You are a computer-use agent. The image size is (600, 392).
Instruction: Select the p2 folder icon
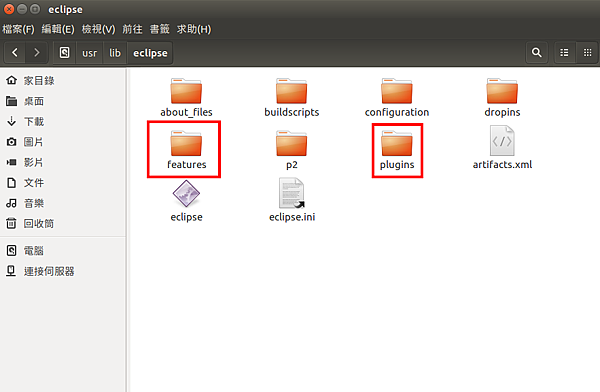tap(291, 144)
